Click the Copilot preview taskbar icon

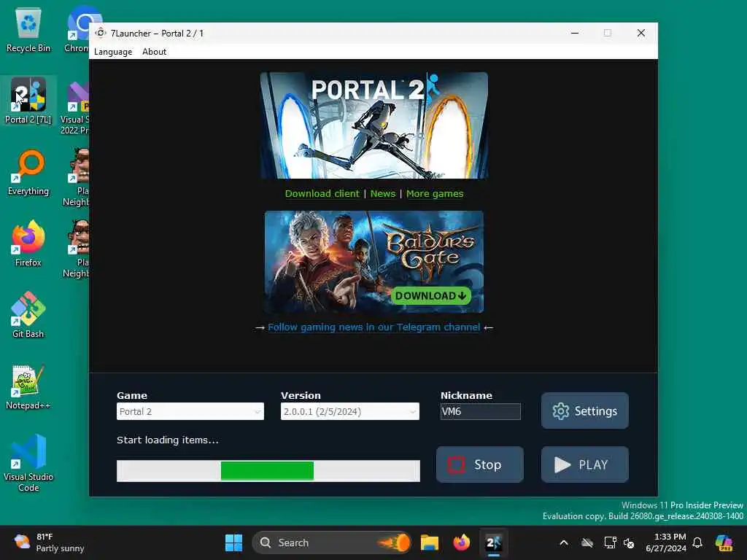pos(724,542)
